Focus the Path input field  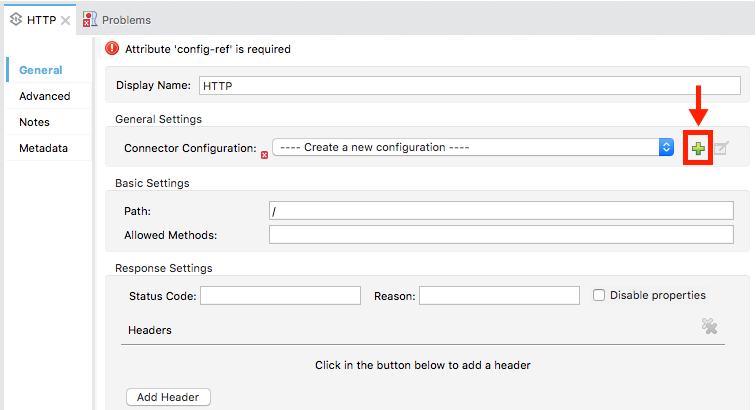coord(501,210)
